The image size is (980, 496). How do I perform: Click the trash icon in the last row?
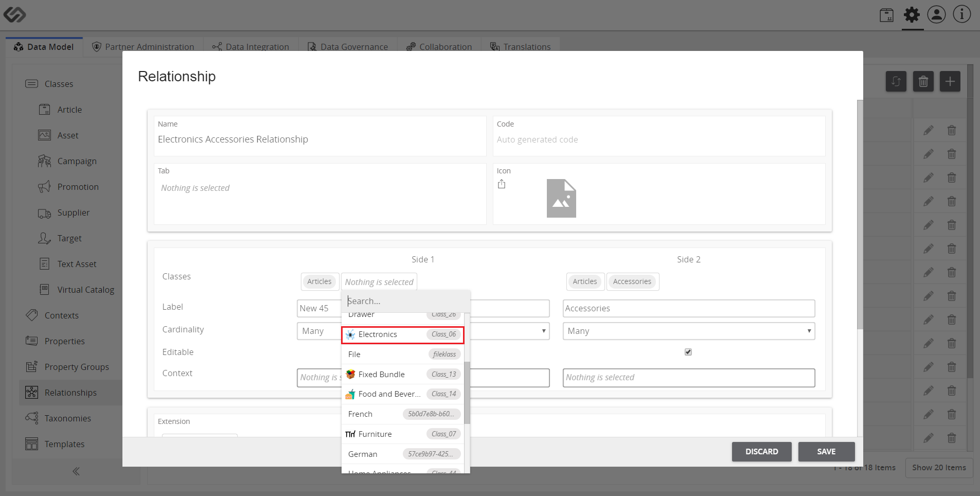point(952,438)
